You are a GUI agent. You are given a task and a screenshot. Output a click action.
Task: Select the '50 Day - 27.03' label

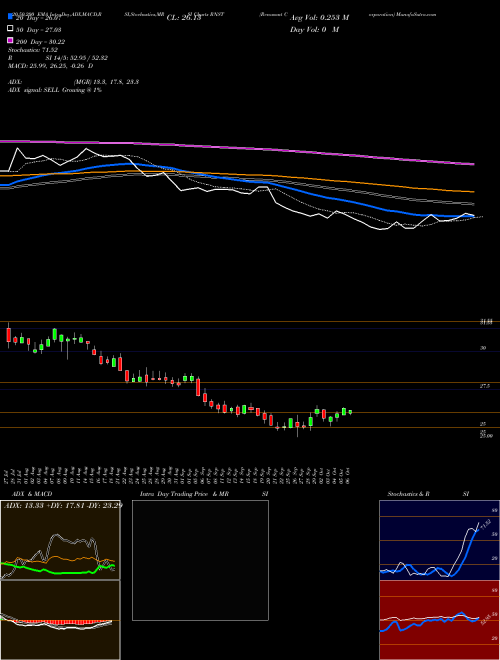click(38, 29)
